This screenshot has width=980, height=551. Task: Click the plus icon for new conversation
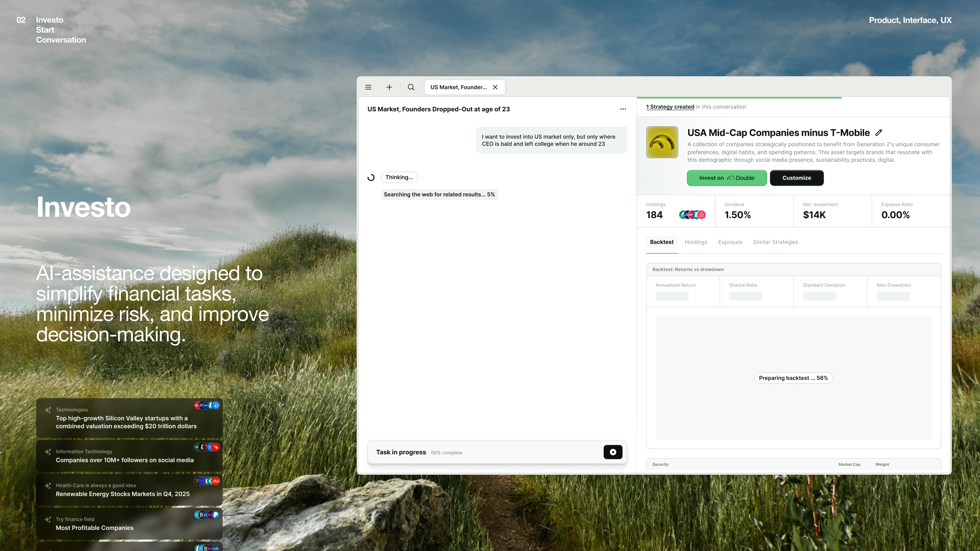[x=389, y=87]
